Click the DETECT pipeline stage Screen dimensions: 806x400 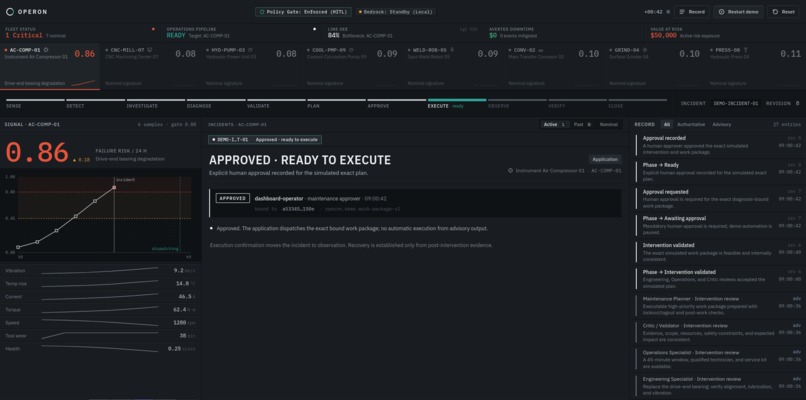(96, 103)
